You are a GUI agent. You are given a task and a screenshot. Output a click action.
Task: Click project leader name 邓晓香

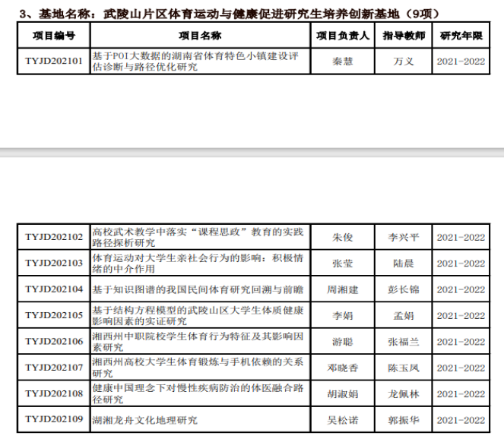pyautogui.click(x=343, y=368)
